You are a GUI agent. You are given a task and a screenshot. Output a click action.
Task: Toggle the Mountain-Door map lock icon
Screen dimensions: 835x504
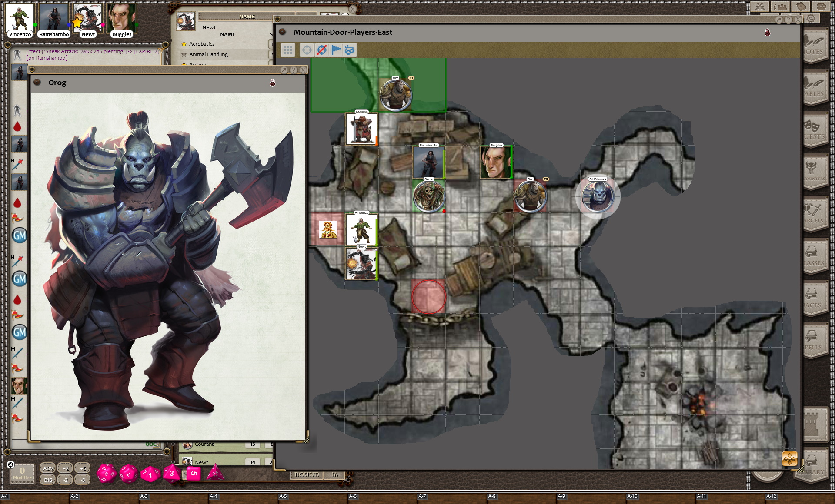point(768,33)
